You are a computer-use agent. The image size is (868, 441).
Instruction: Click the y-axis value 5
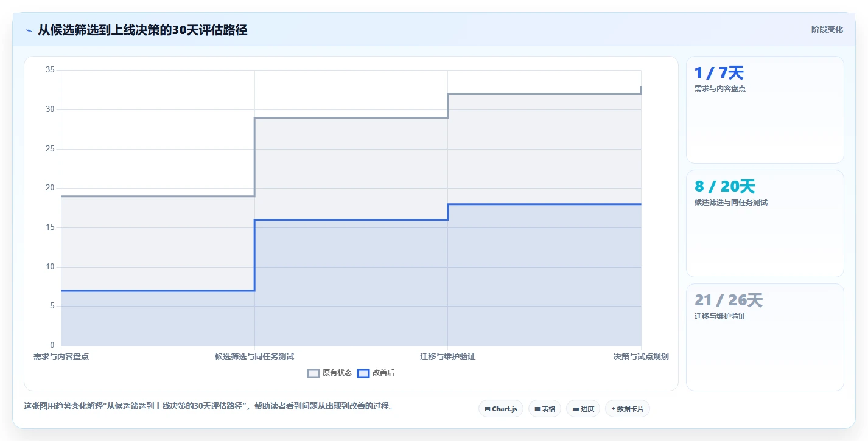click(52, 307)
